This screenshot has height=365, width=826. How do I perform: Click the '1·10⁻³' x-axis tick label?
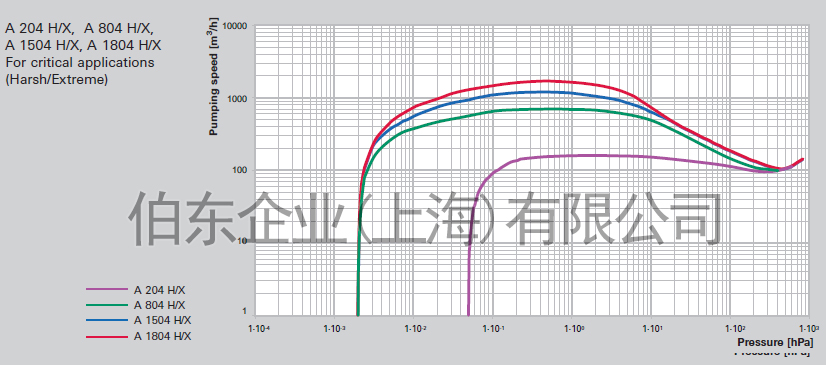335,328
